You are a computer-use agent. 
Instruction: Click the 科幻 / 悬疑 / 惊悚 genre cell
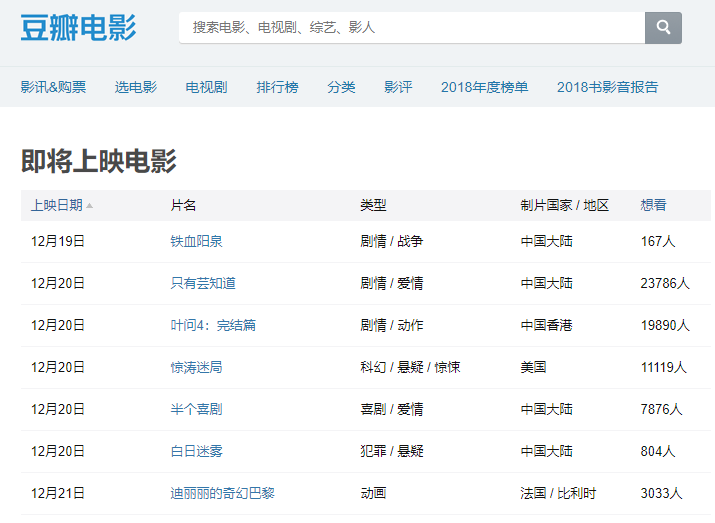[410, 367]
